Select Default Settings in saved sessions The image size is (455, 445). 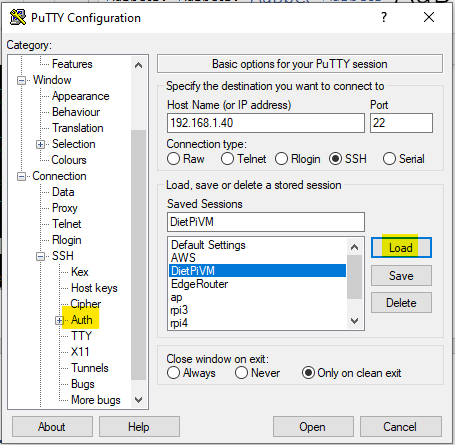point(257,245)
